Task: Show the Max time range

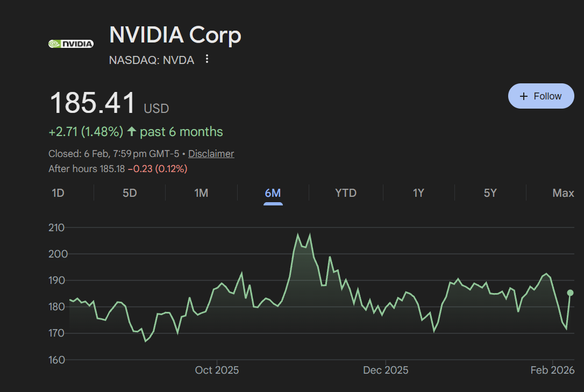Action: click(x=563, y=193)
